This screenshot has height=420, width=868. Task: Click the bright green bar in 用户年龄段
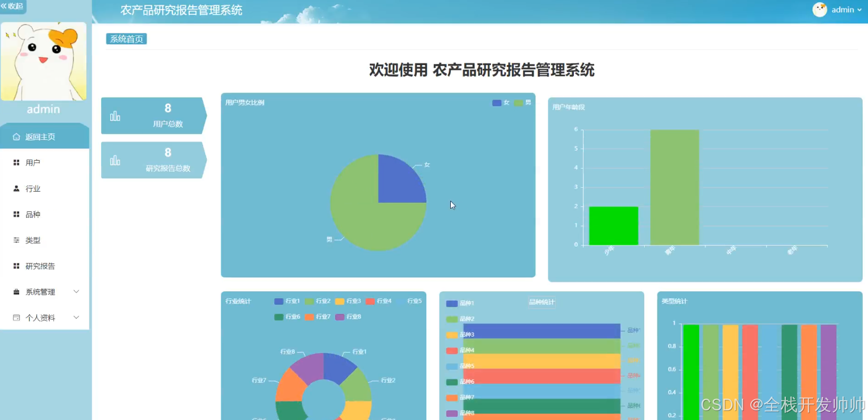(x=613, y=226)
